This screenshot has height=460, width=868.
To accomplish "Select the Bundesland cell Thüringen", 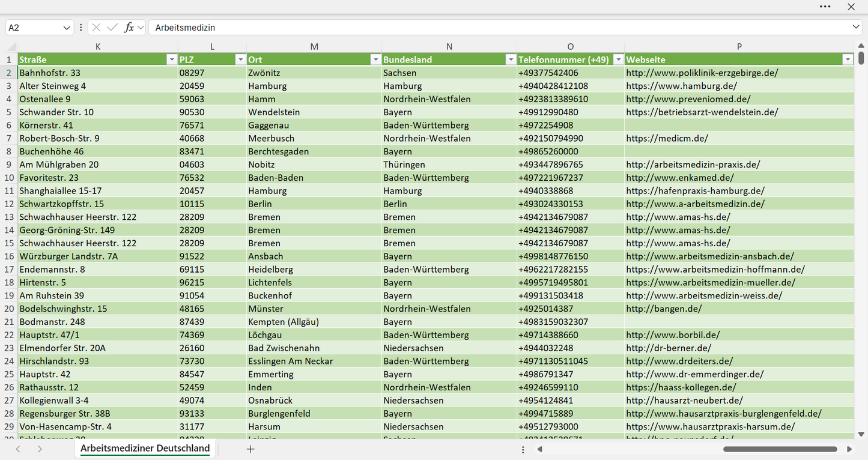I will [449, 165].
